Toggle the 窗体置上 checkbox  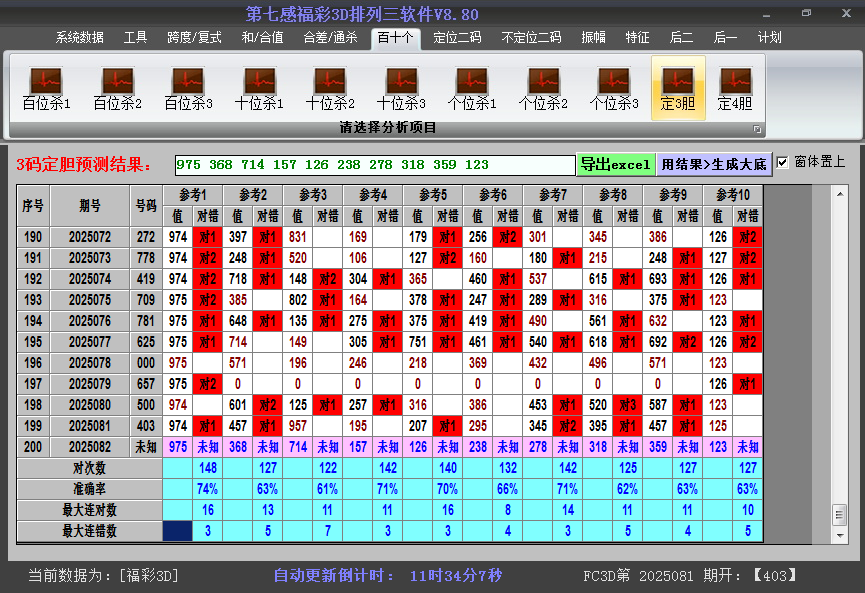tap(783, 162)
